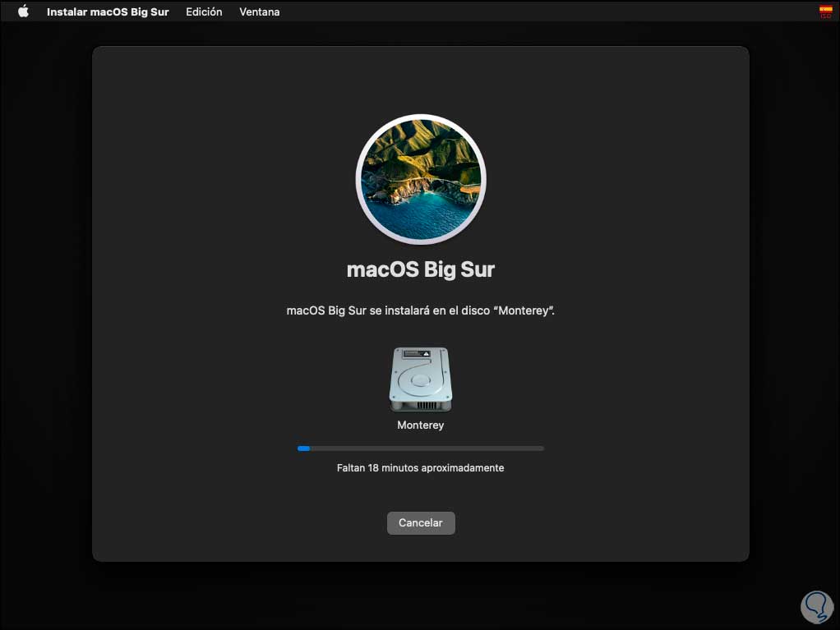Open the Apple menu

click(x=23, y=11)
